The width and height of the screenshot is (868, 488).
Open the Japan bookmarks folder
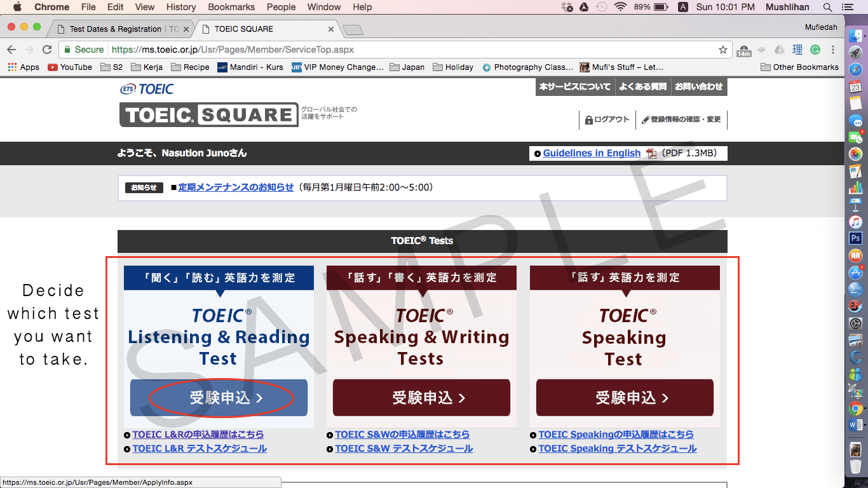coord(407,67)
